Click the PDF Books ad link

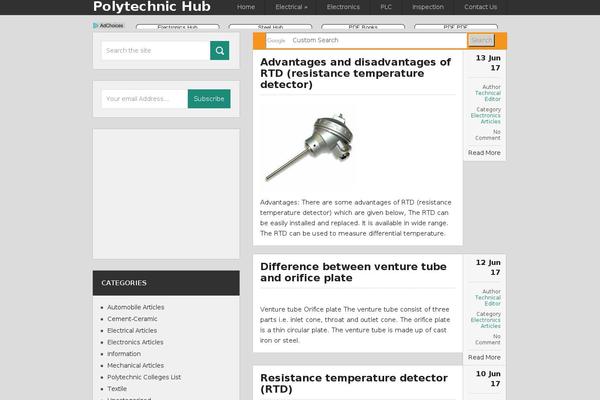point(363,27)
